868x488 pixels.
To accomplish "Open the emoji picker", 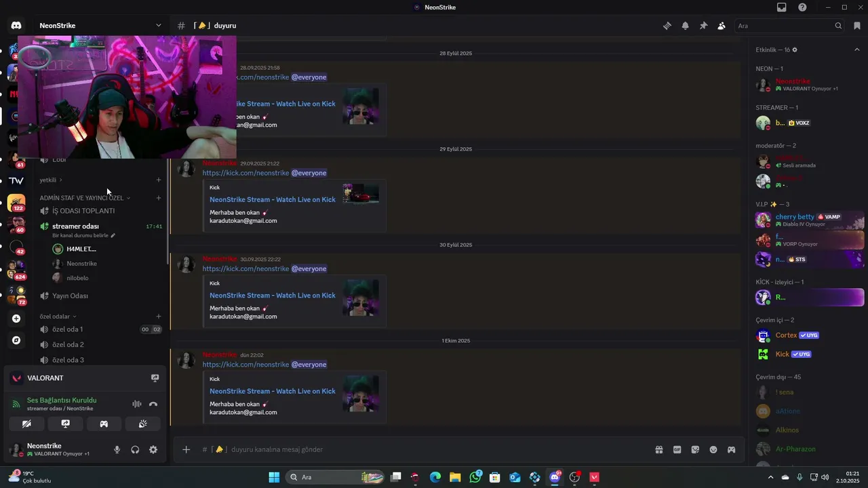I will tap(713, 449).
